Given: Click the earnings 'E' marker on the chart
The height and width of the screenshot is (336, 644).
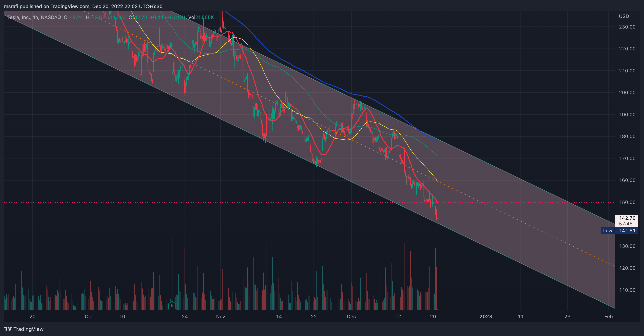Looking at the screenshot, I should tap(172, 305).
